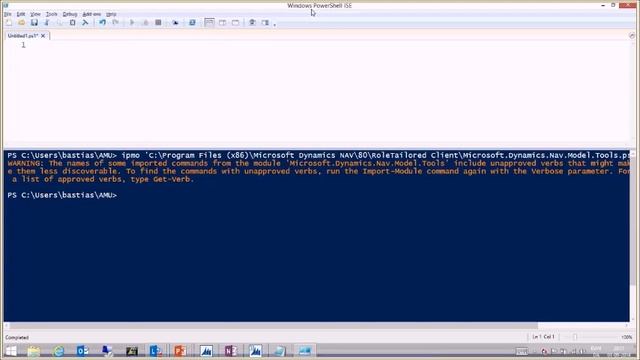Click the Ln 1 Col 1 indicator
This screenshot has height=360, width=640.
tap(543, 337)
